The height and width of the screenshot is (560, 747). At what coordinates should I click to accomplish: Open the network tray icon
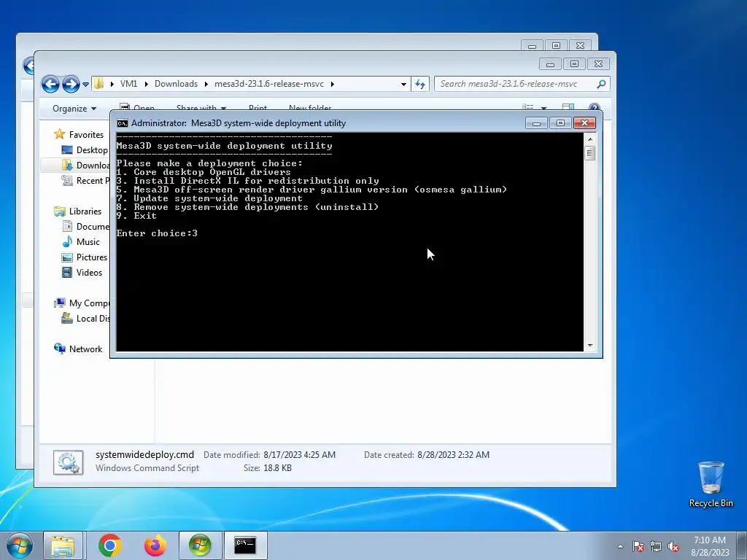point(656,546)
